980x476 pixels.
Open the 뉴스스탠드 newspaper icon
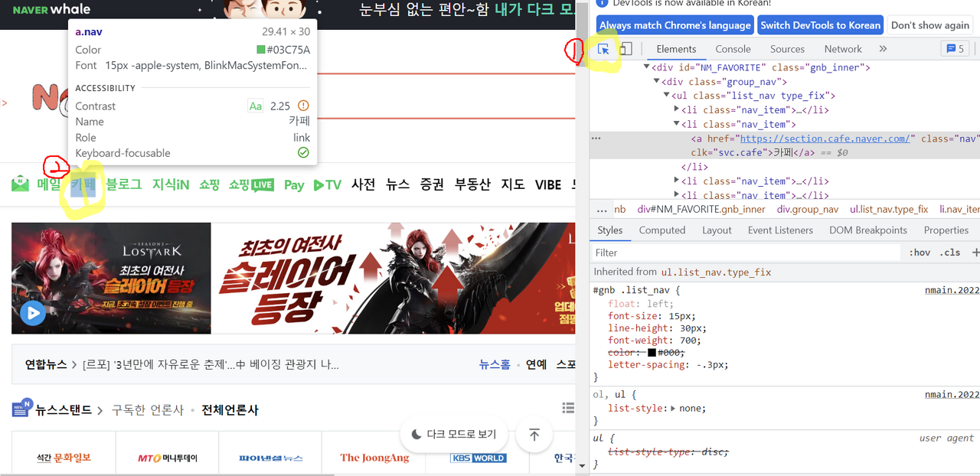pos(21,409)
